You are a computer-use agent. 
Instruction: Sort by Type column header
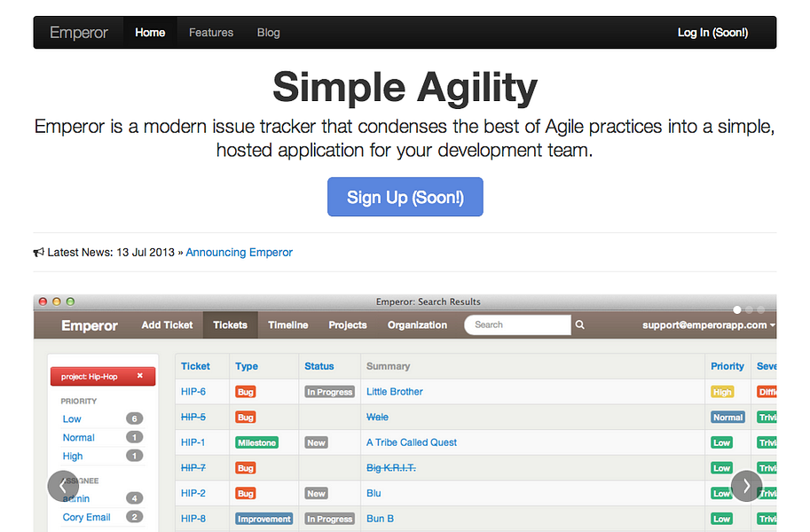click(x=247, y=366)
